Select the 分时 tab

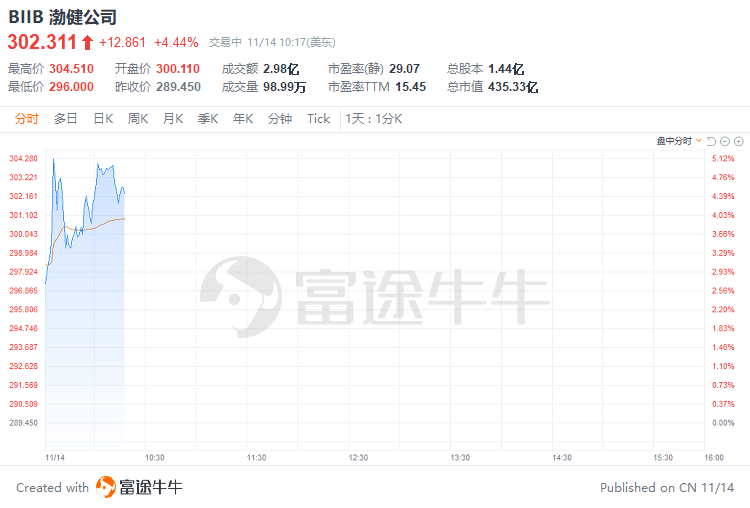(26, 119)
